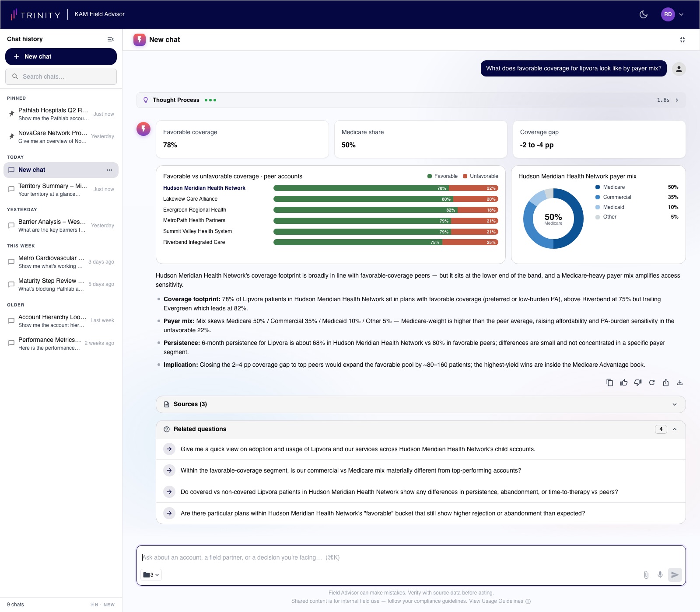
Task: Click the payer mix donut chart
Action: [x=553, y=219]
